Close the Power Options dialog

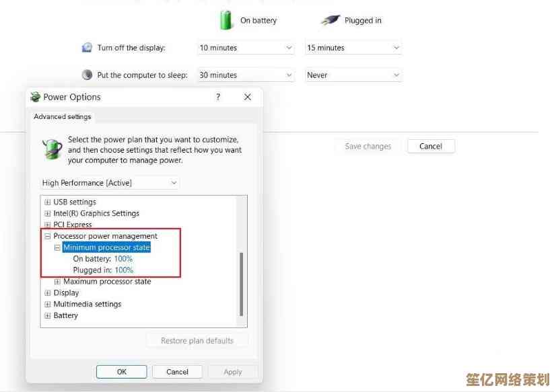(x=247, y=97)
